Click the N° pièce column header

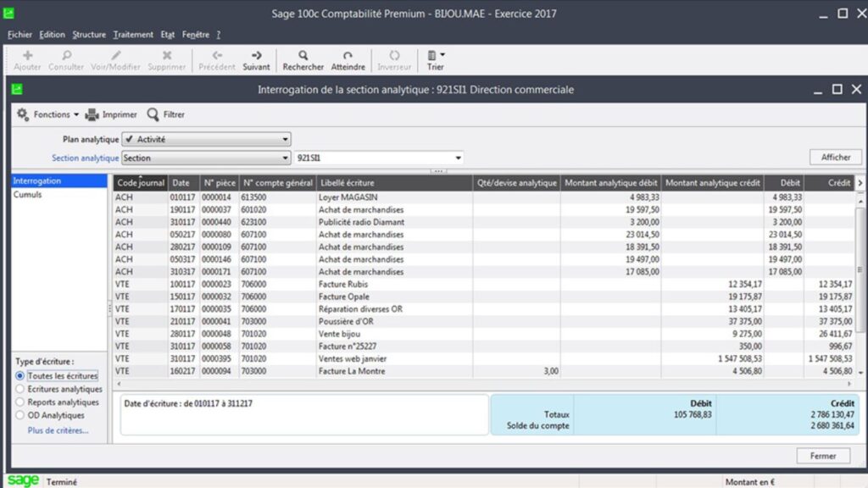[220, 183]
